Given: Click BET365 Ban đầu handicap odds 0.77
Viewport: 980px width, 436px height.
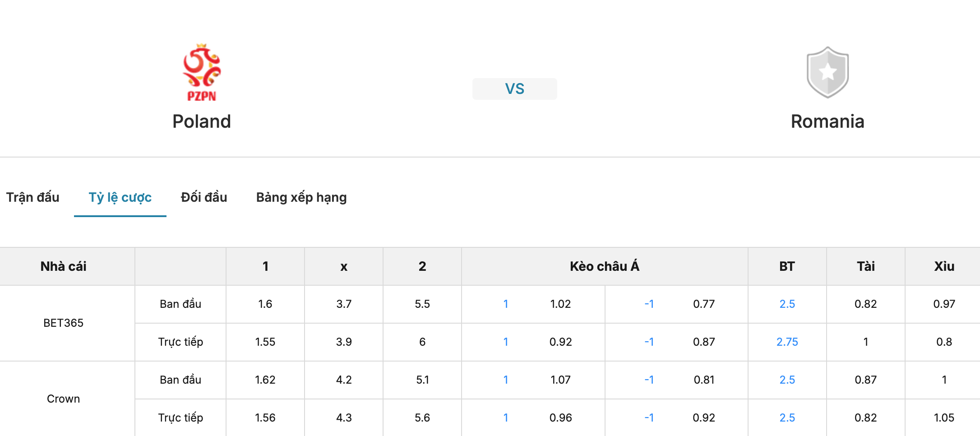Looking at the screenshot, I should click(x=704, y=304).
